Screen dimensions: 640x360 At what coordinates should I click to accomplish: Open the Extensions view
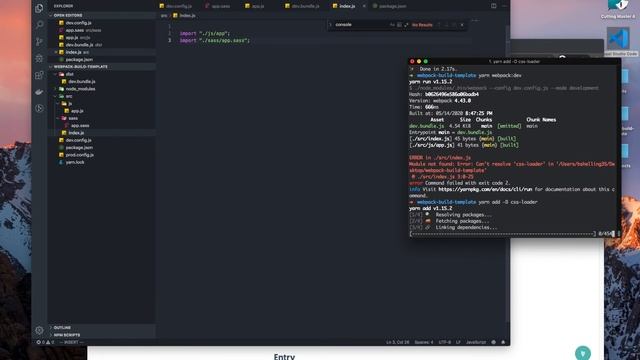click(x=39, y=75)
